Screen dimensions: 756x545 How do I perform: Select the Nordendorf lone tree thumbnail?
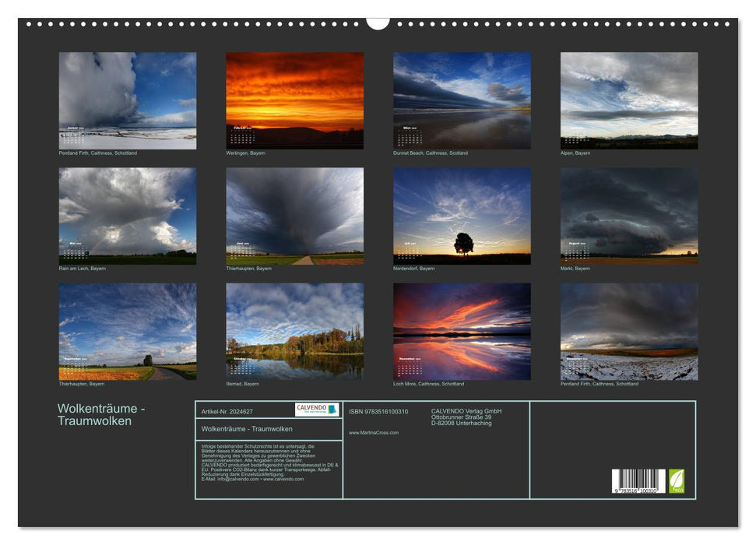pos(462,216)
